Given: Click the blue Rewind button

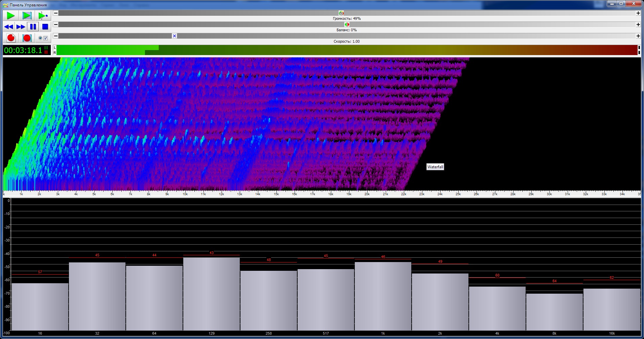Looking at the screenshot, I should click(9, 27).
